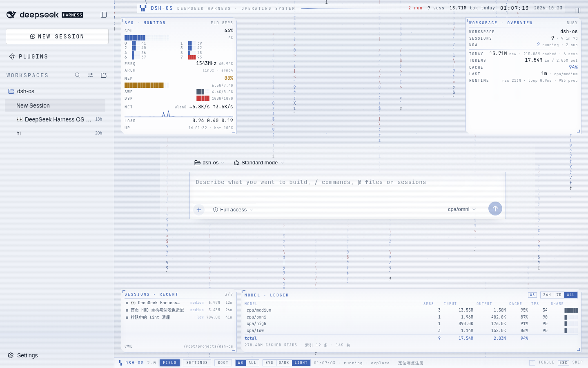Send the prompt with the arrow button

pyautogui.click(x=495, y=209)
